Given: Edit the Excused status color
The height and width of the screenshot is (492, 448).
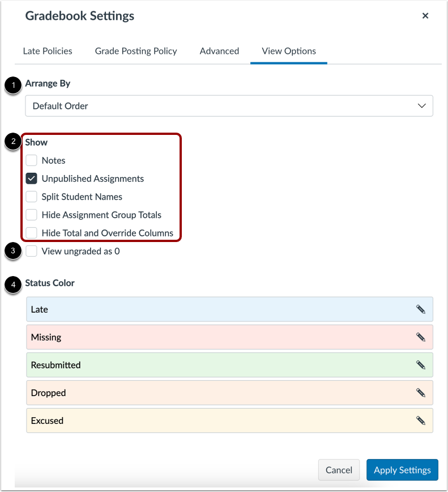Looking at the screenshot, I should 421,420.
